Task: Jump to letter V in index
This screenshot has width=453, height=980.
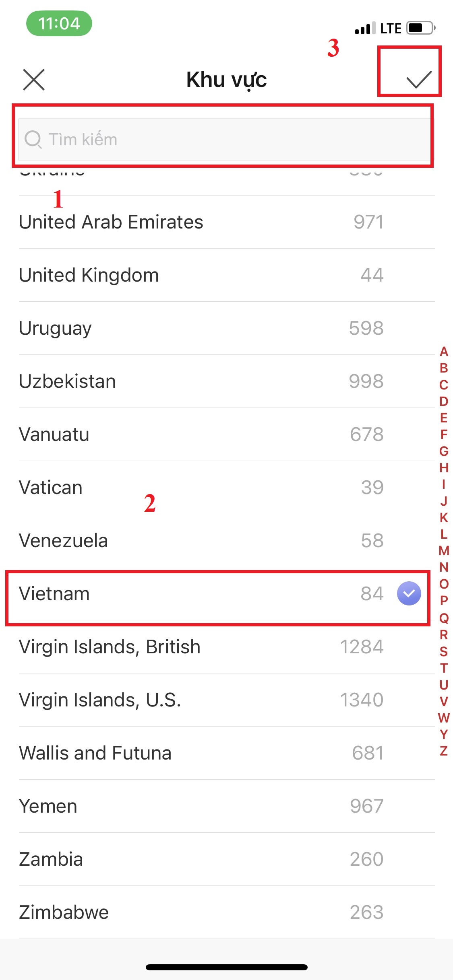Action: point(444,701)
